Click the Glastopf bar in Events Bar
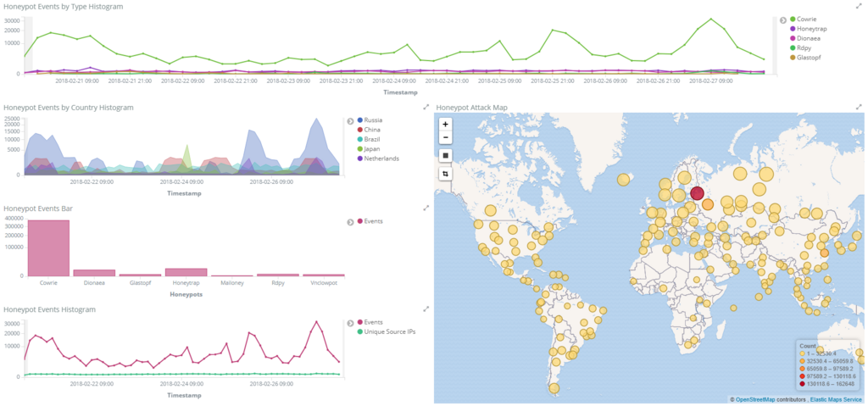 140,275
